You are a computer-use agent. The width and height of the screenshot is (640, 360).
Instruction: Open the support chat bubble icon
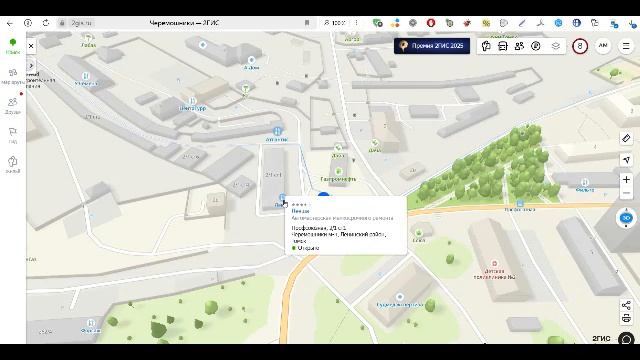point(626,339)
